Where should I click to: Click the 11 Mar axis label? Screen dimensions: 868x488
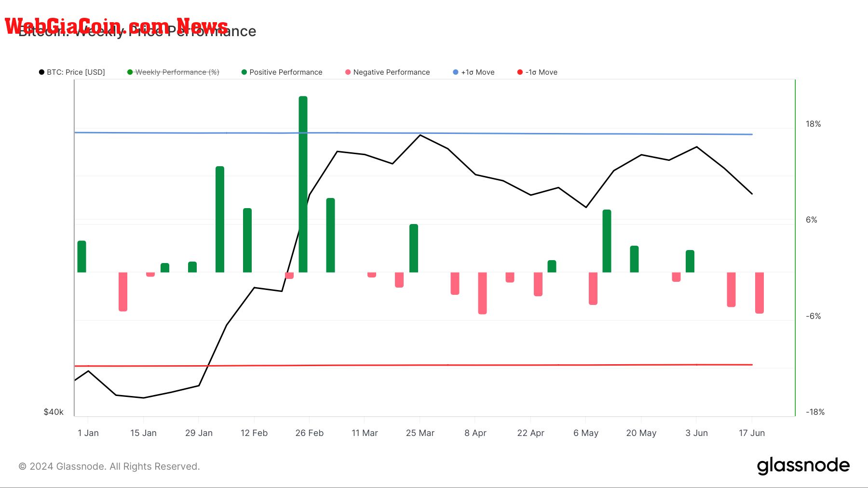point(365,433)
